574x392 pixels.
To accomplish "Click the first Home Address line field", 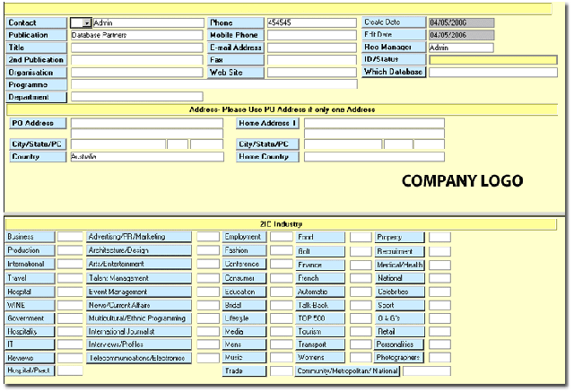I will (374, 123).
